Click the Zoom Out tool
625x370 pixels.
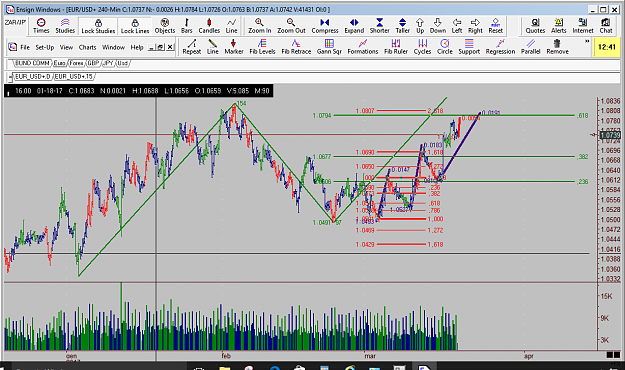[x=291, y=26]
